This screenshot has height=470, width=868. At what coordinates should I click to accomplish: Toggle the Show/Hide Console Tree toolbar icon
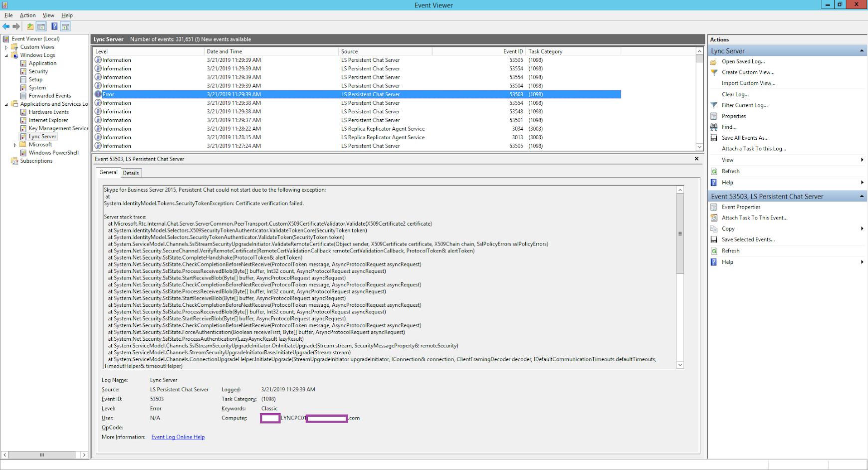tap(41, 26)
